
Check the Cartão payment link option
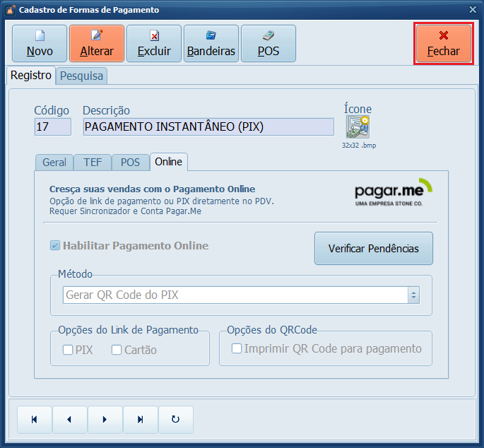click(x=117, y=349)
